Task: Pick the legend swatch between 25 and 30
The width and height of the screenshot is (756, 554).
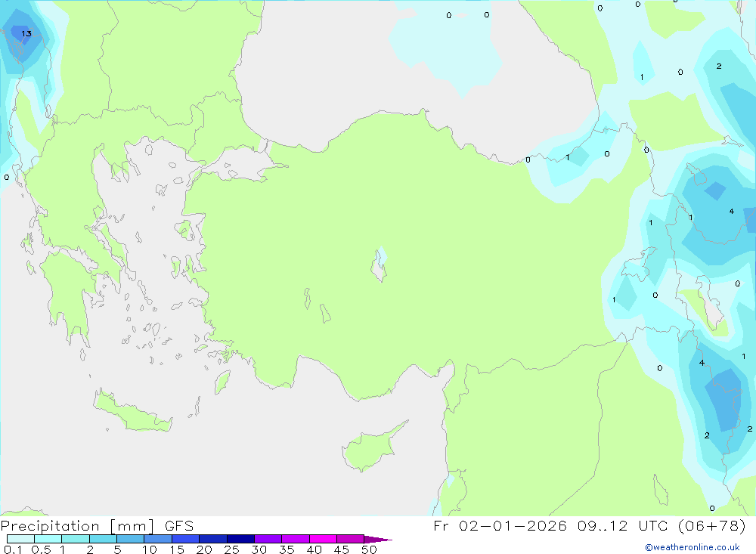Action: (x=240, y=539)
